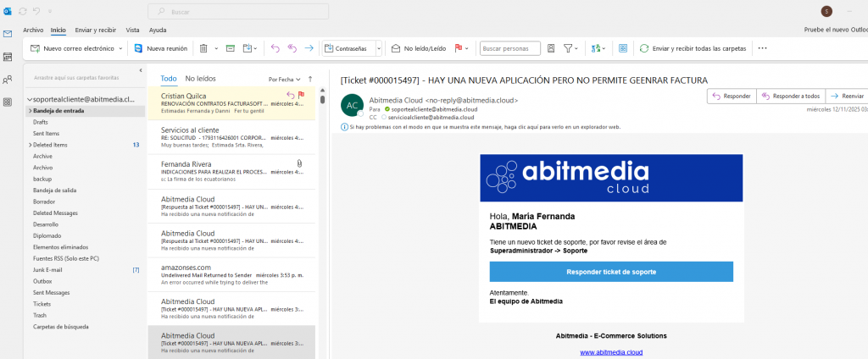Click the Responder ticket de soporte button
The width and height of the screenshot is (868, 359).
(610, 272)
